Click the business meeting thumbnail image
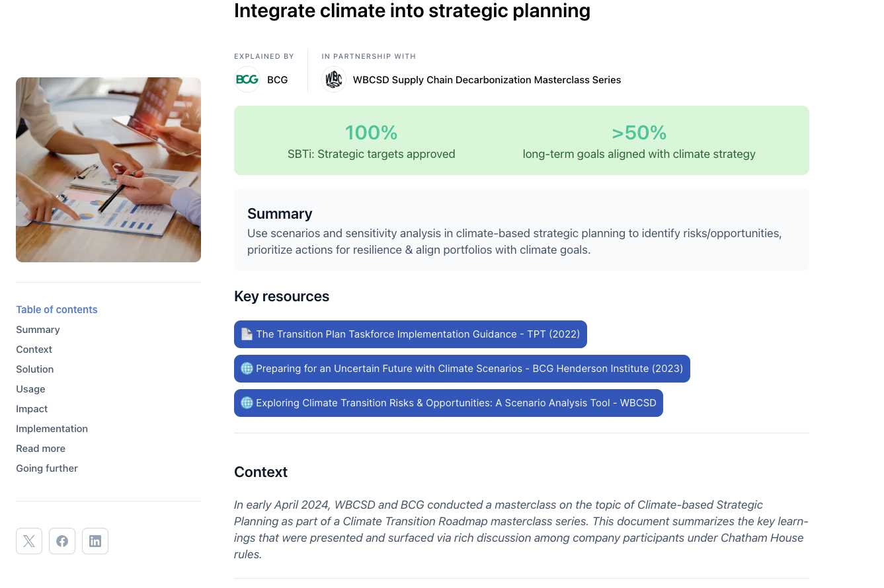 (108, 170)
